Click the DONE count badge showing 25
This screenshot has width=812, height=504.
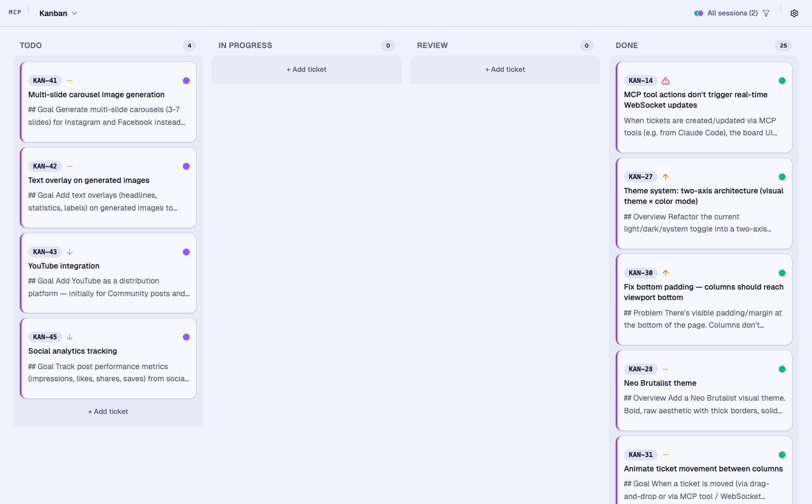783,45
